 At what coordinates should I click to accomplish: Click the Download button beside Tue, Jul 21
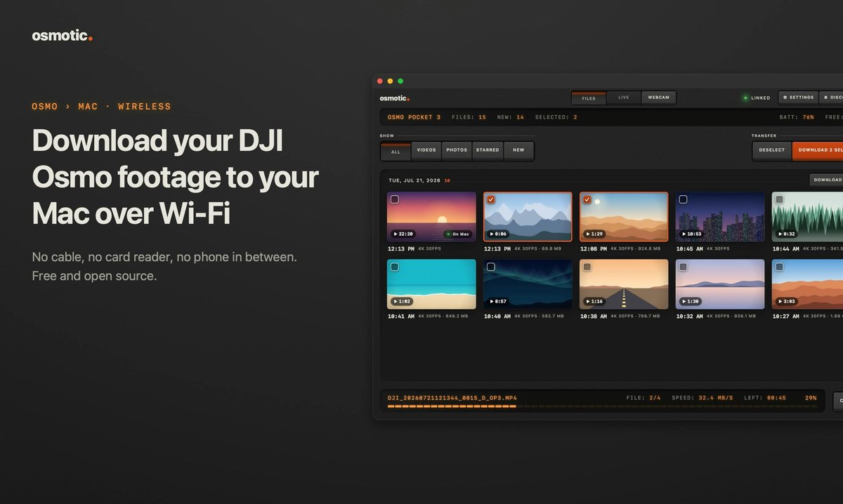[x=826, y=180]
